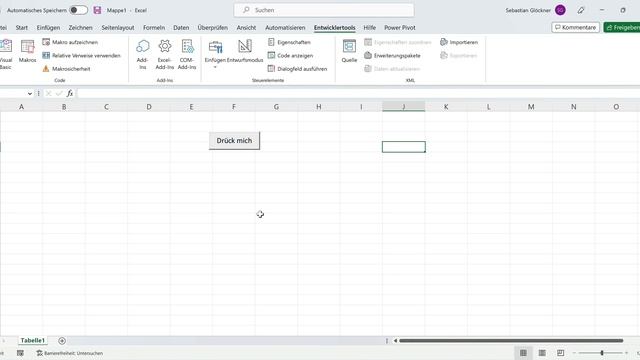
Task: Click XML Importieren
Action: click(459, 42)
